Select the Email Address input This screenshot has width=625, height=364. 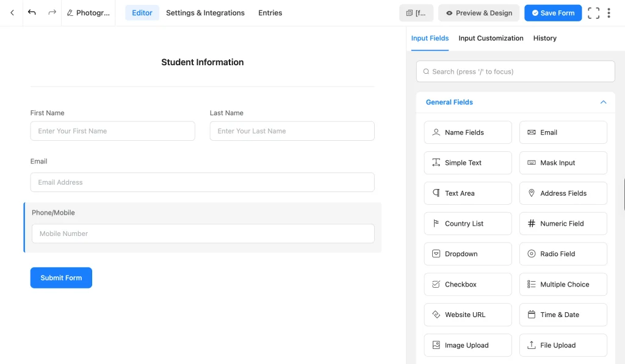[202, 182]
